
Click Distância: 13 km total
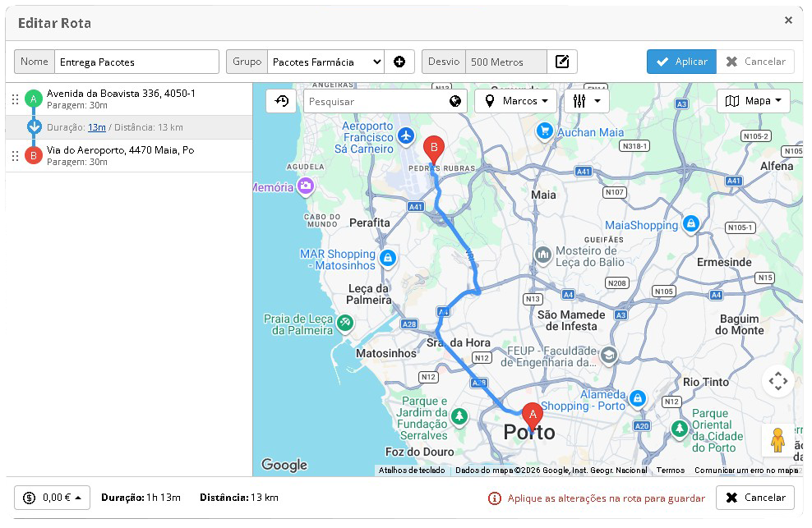coord(239,498)
